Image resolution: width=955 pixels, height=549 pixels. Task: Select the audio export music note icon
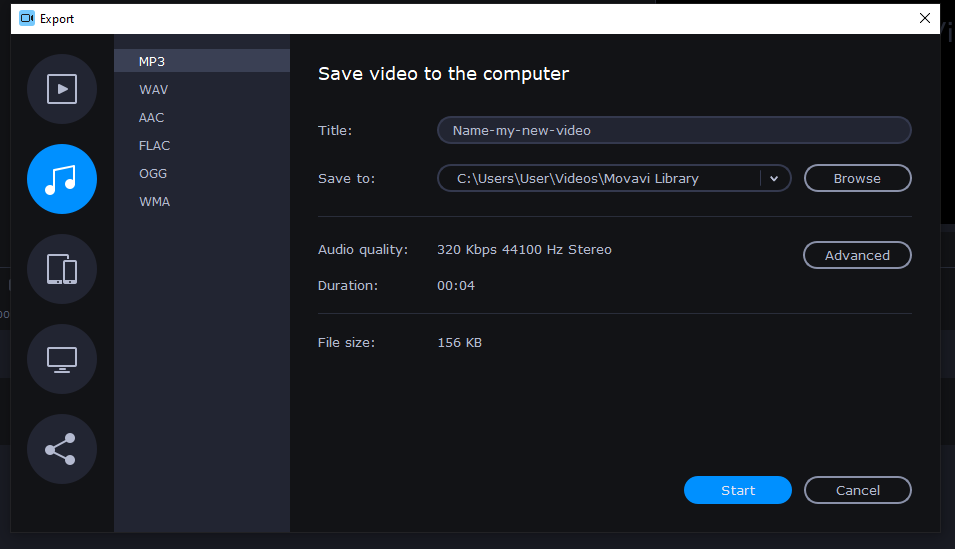62,179
